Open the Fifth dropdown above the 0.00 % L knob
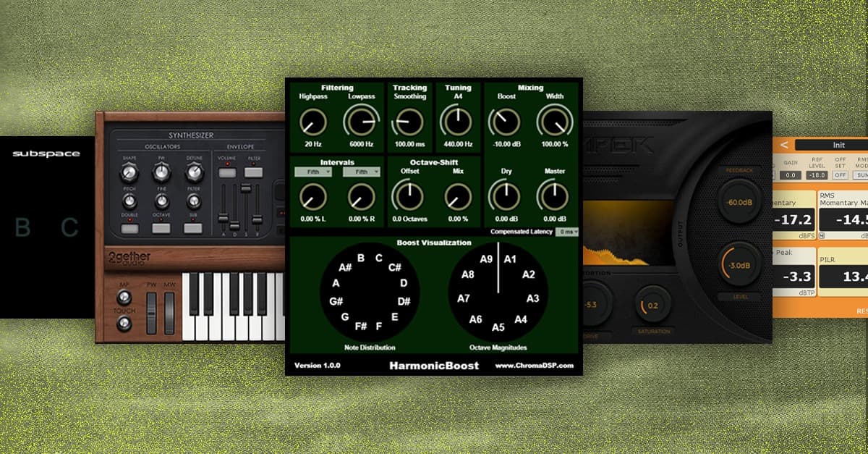The image size is (868, 454). pyautogui.click(x=313, y=172)
